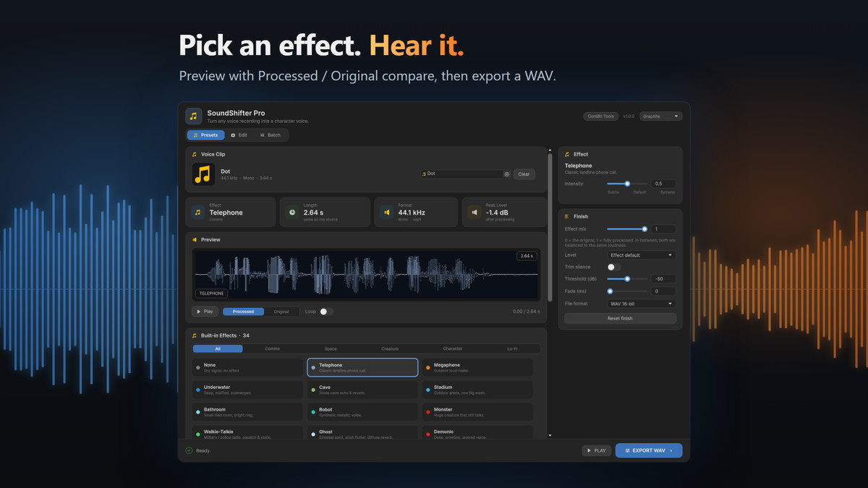
Task: Click the Length card clock icon
Action: tap(292, 213)
